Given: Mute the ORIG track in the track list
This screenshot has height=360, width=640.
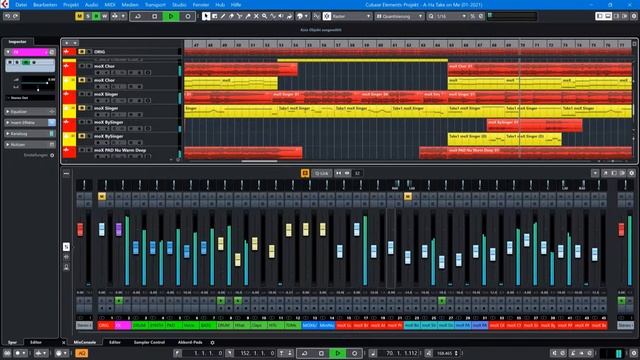Looking at the screenshot, I should click(82, 52).
